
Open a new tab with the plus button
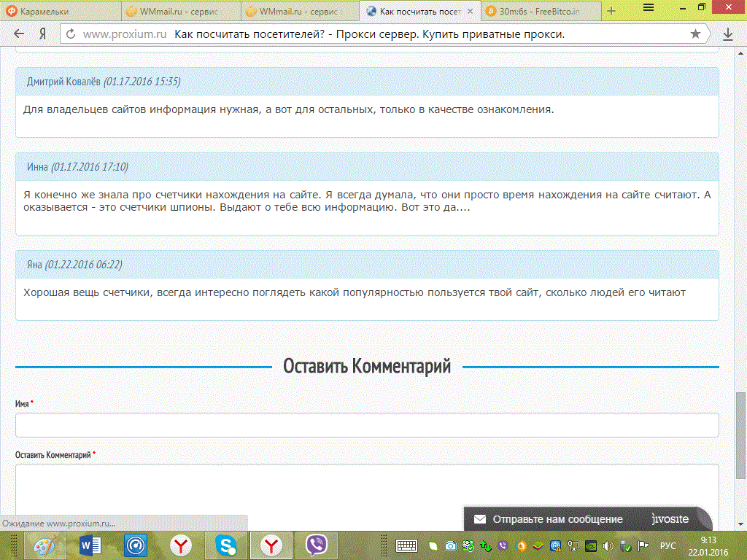(x=611, y=11)
